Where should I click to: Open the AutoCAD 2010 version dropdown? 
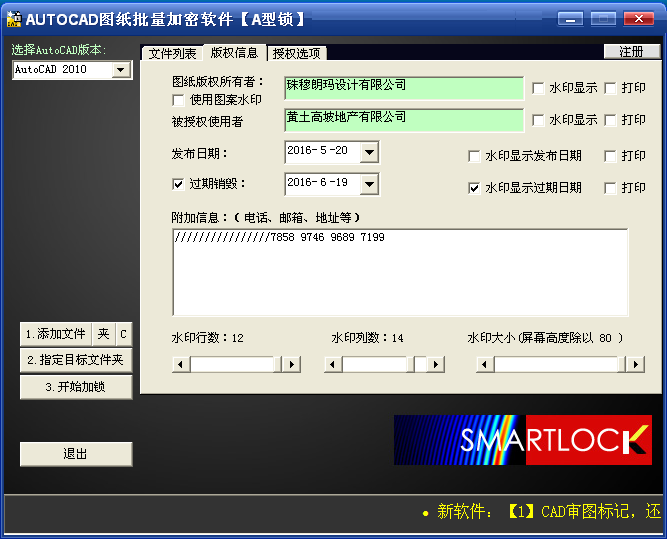pyautogui.click(x=121, y=70)
